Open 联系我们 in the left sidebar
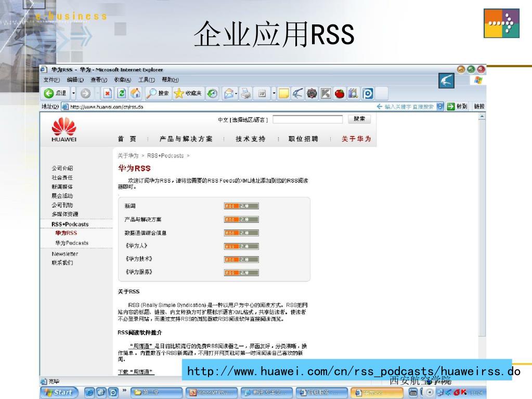The height and width of the screenshot is (399, 532). [x=62, y=263]
